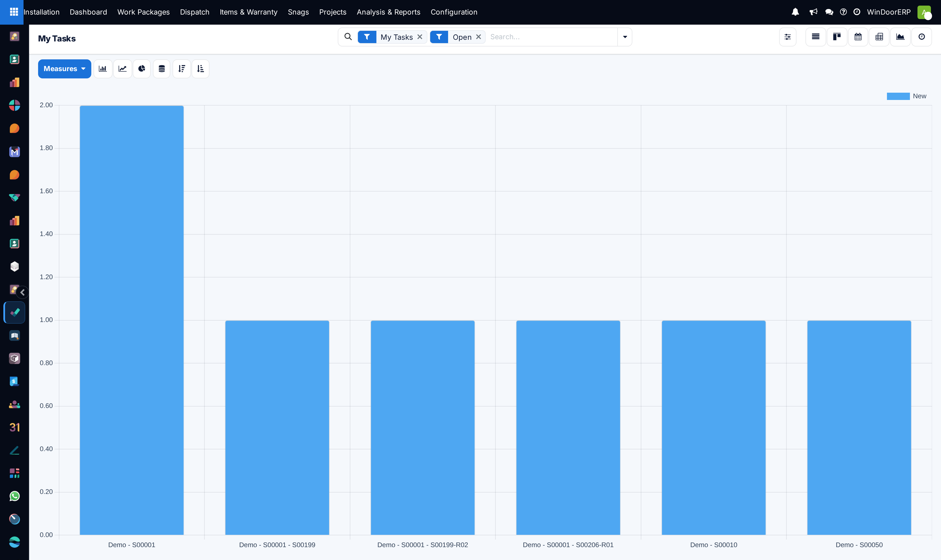Open the dashboards tiles app in sidebar

pyautogui.click(x=14, y=473)
